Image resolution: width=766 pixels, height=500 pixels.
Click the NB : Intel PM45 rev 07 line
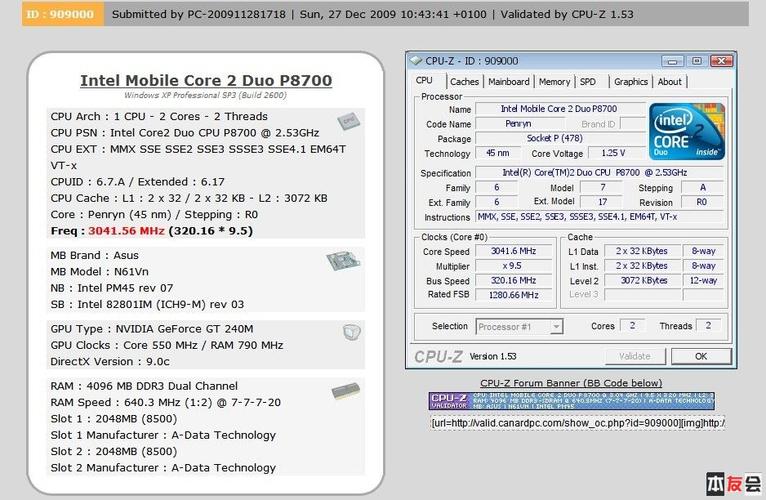(112, 288)
